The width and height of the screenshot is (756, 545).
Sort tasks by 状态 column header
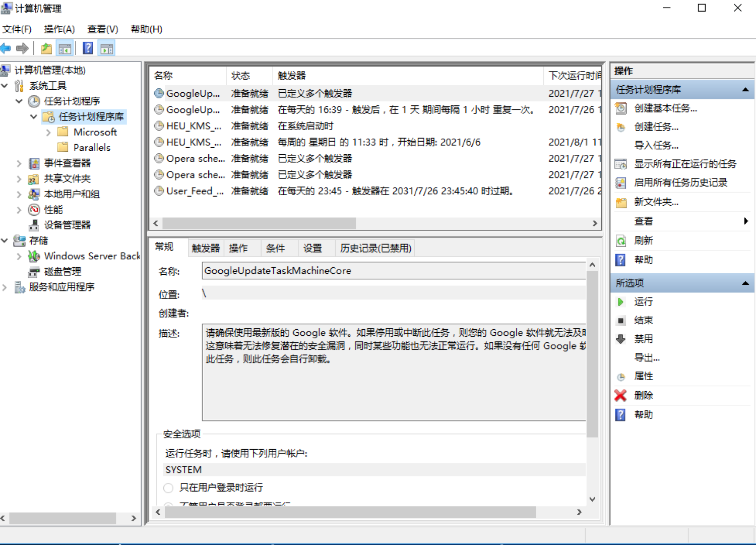[249, 76]
